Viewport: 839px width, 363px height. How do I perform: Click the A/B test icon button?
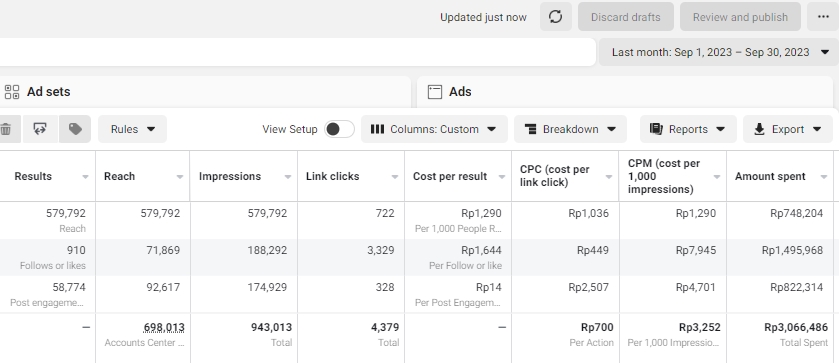(40, 129)
